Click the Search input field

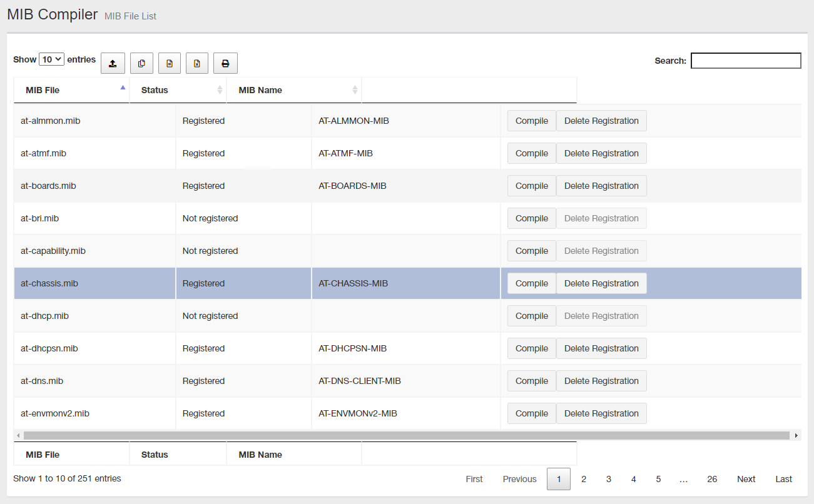[x=745, y=61]
